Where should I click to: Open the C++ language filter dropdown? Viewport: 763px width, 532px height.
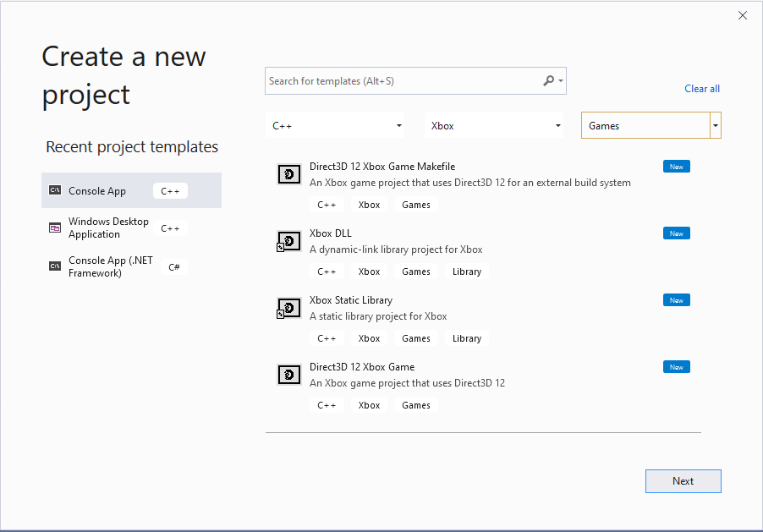335,125
